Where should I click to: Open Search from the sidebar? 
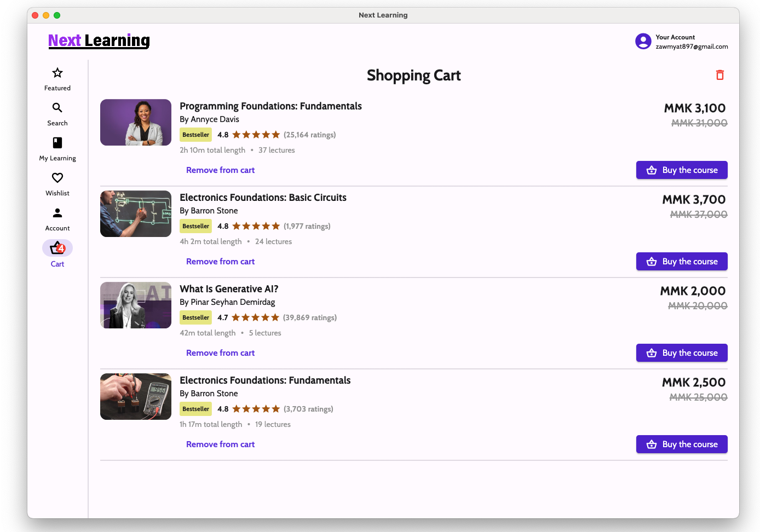pyautogui.click(x=57, y=108)
